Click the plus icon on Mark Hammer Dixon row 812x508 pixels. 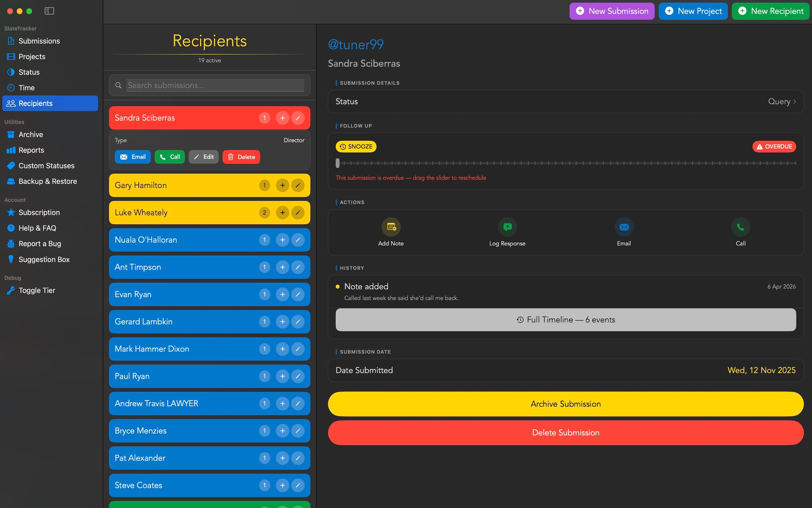(x=283, y=349)
